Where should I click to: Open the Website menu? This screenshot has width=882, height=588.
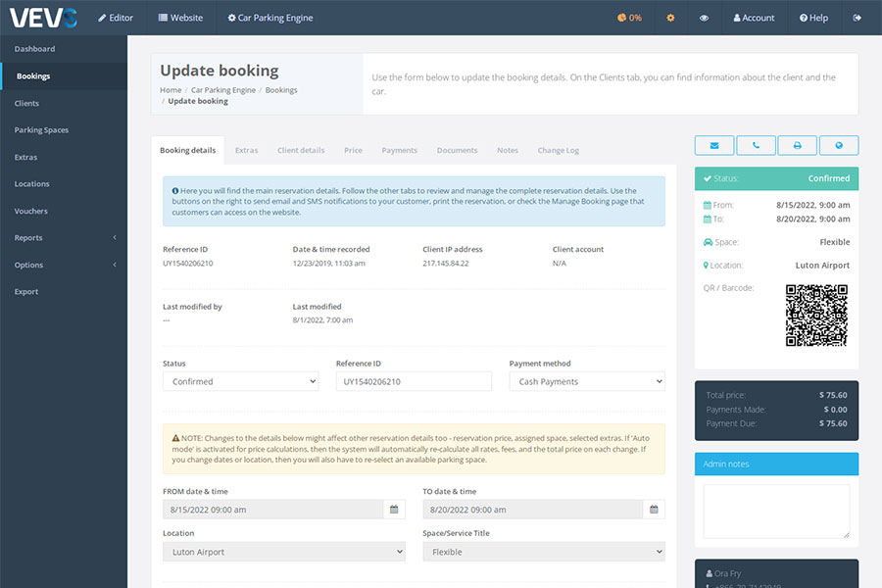pyautogui.click(x=180, y=18)
